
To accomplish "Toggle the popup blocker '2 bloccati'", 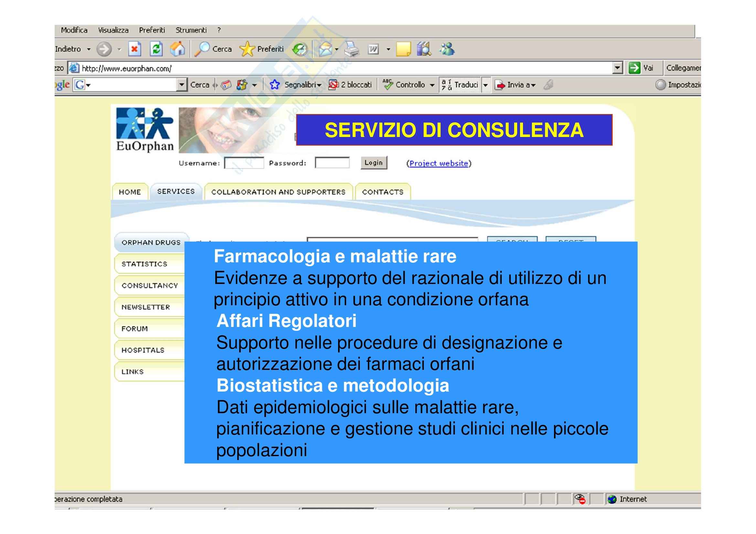I will [350, 85].
